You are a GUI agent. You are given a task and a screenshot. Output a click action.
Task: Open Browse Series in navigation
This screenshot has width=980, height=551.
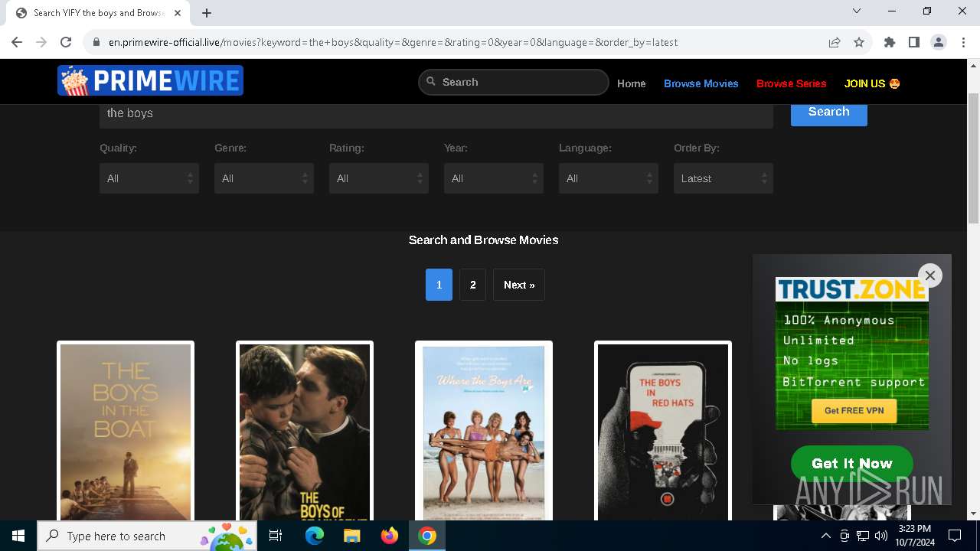(792, 83)
